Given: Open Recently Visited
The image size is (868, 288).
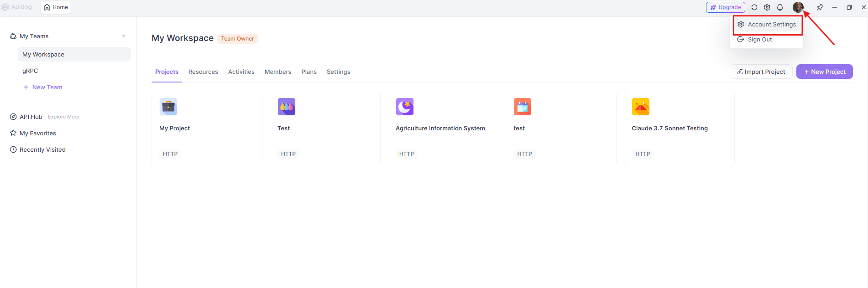Looking at the screenshot, I should point(42,149).
